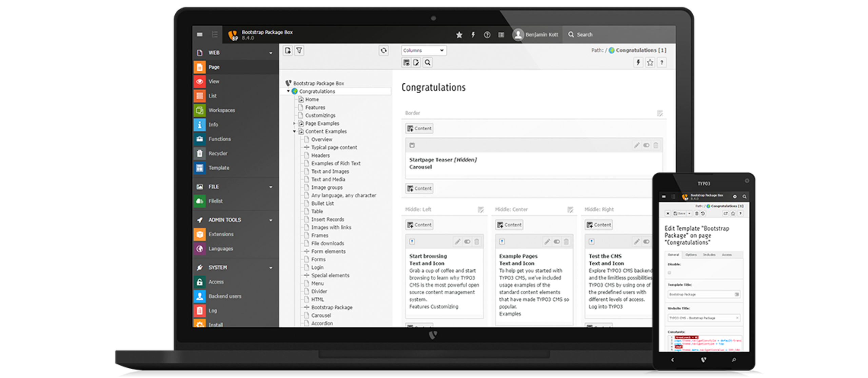868x378 pixels.
Task: Toggle visibility of the Middle: Center content element
Action: (x=557, y=242)
